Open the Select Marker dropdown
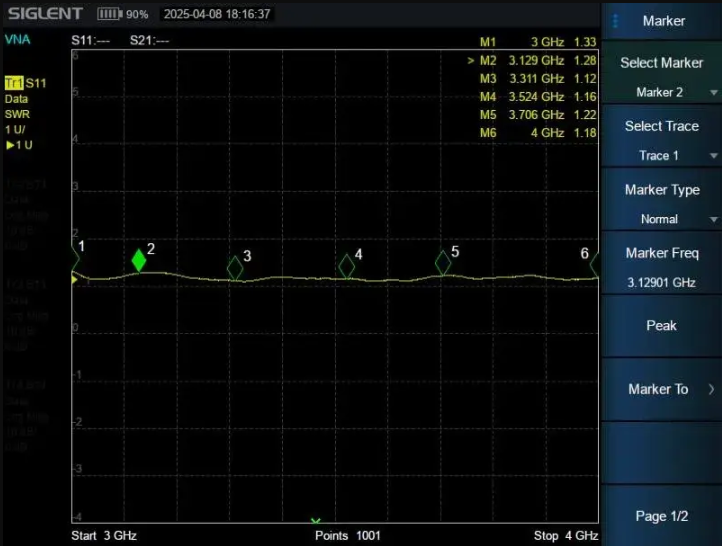 [661, 77]
